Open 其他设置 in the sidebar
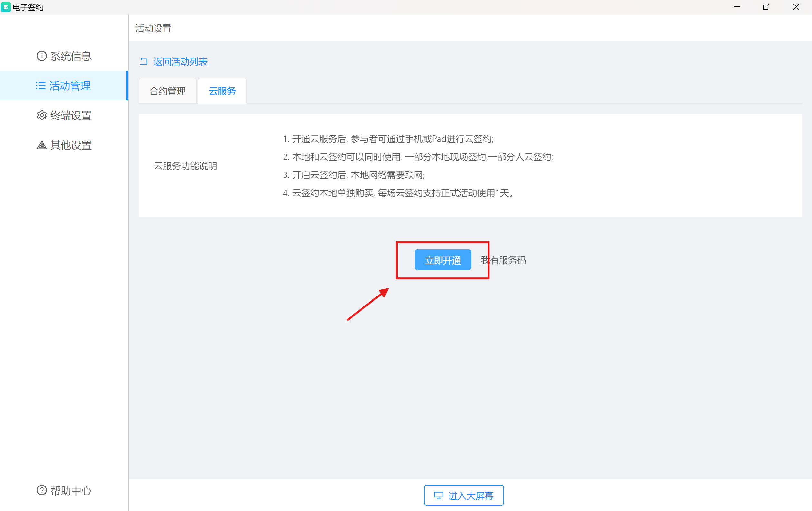 pos(71,145)
